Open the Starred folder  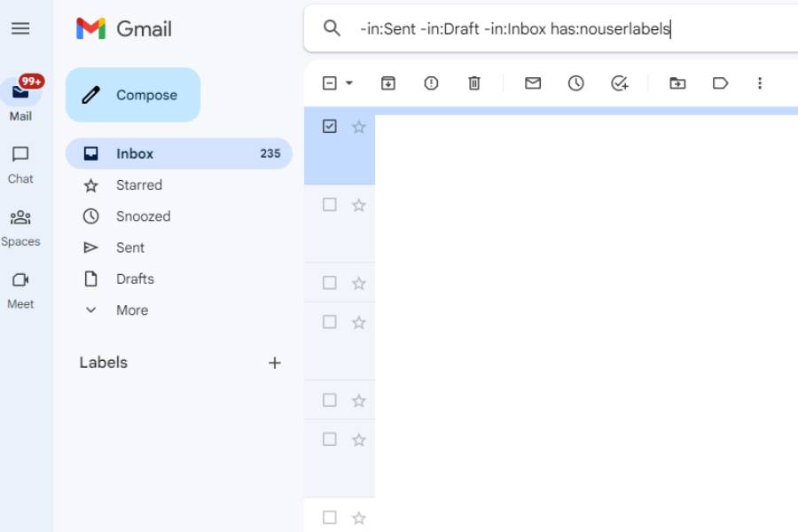(x=178, y=184)
